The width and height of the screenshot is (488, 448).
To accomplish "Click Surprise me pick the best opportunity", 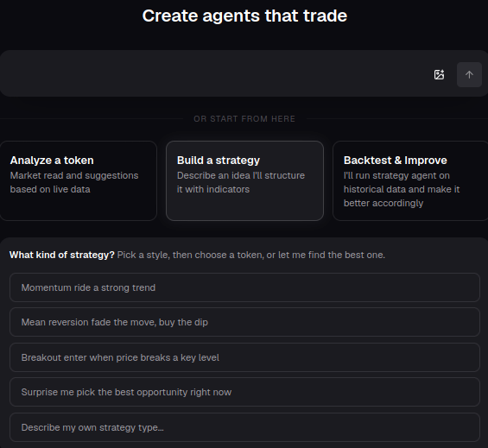I will [244, 392].
